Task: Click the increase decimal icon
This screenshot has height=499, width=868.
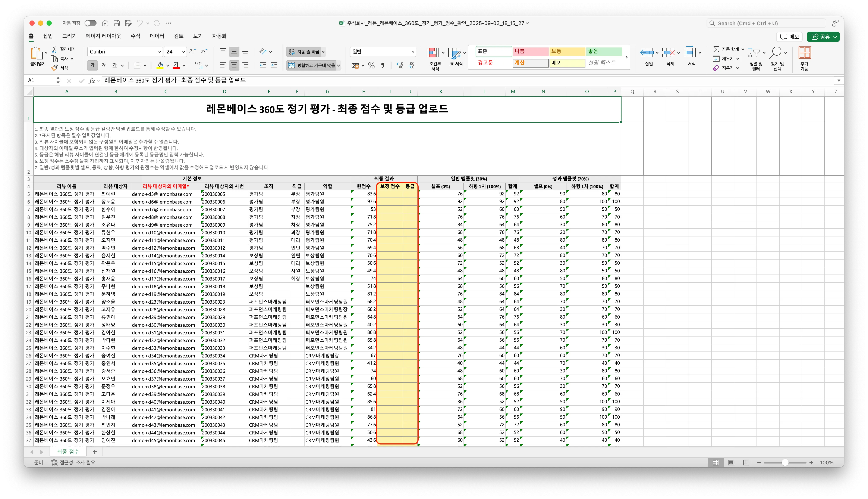Action: [400, 65]
